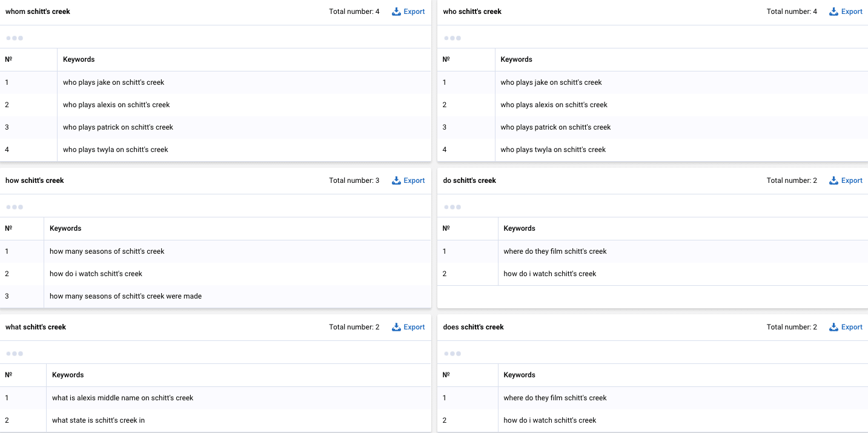
Task: Click the № column header in the what panel
Action: coord(8,375)
